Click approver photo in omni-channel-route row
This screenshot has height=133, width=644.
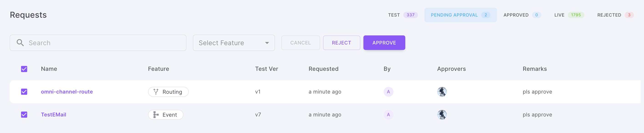(442, 92)
